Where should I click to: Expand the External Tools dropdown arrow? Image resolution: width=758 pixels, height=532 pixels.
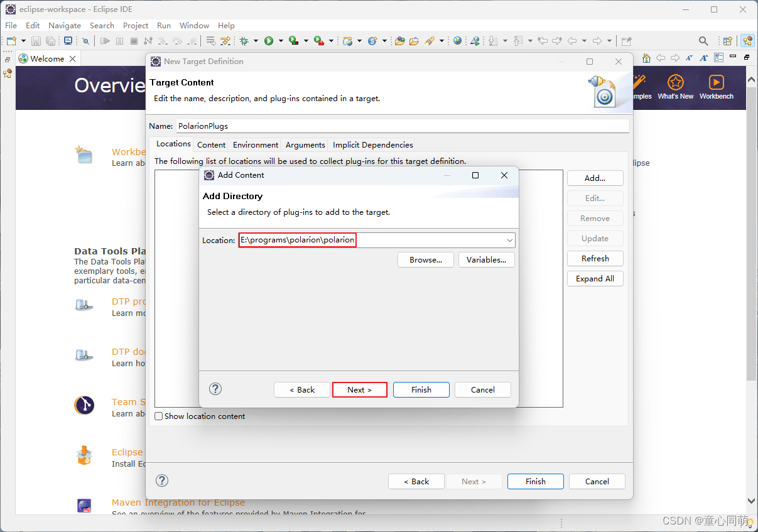coord(331,41)
